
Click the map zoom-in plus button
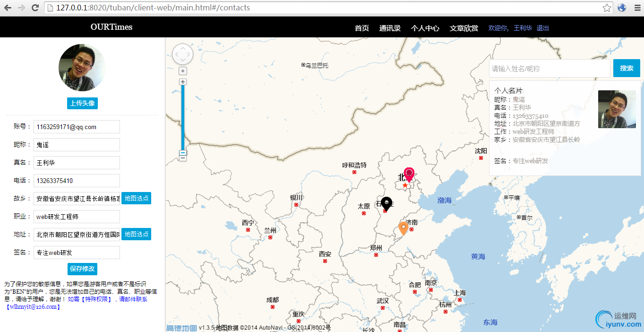[183, 82]
